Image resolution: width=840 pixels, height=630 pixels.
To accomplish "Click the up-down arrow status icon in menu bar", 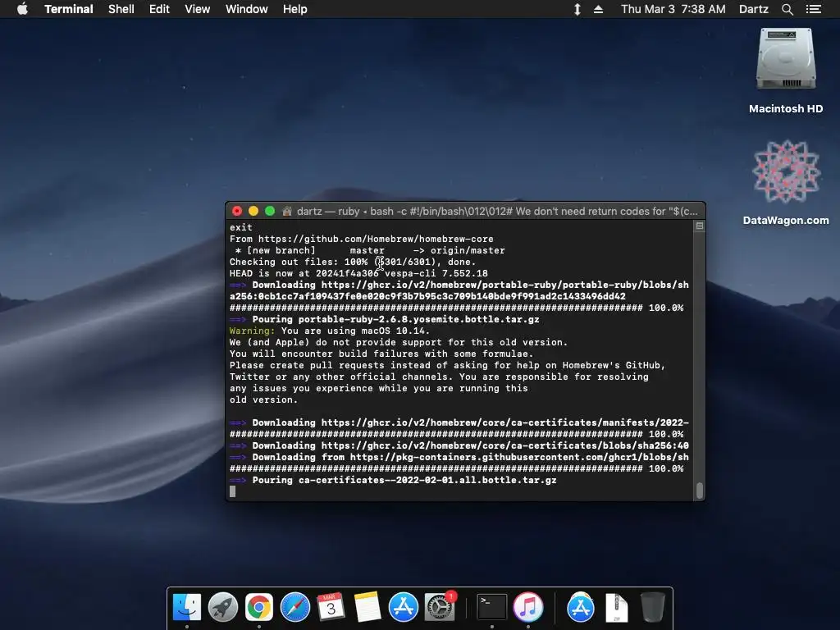I will (x=577, y=9).
